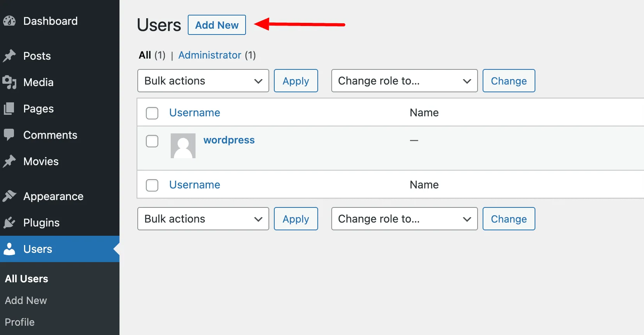The image size is (644, 335).
Task: Click the Plugins plug icon
Action: pyautogui.click(x=9, y=223)
